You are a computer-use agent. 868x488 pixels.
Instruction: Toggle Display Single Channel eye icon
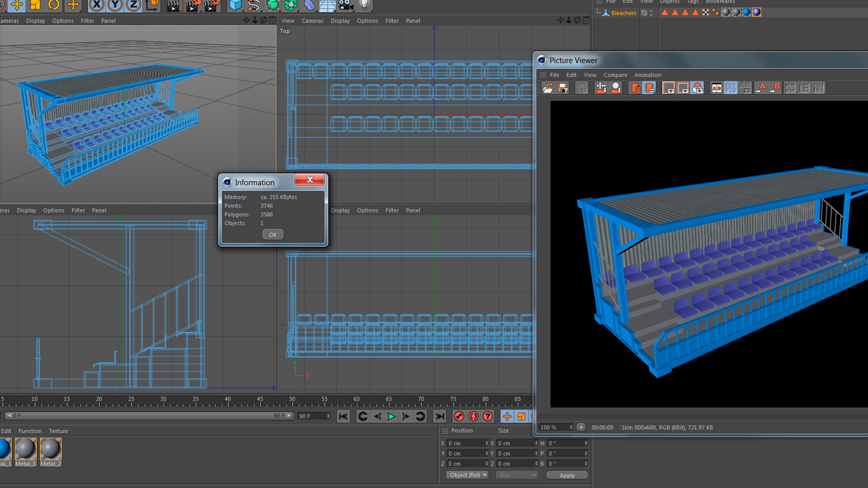[683, 88]
